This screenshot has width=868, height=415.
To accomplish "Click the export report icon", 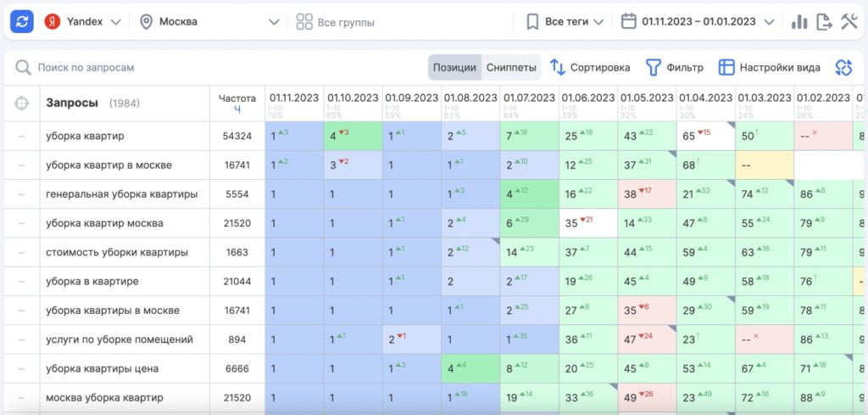I will pyautogui.click(x=823, y=22).
